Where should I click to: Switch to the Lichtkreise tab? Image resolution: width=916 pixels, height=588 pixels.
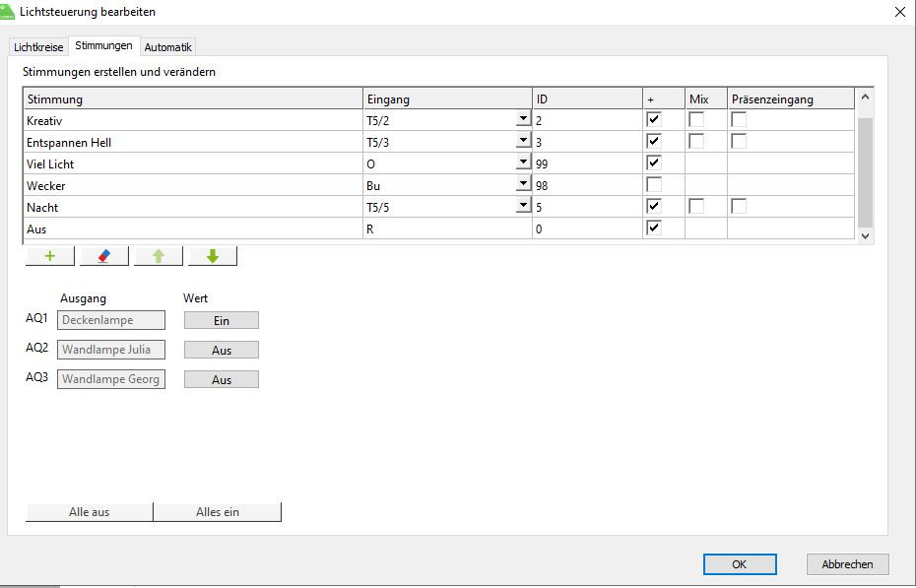tap(38, 47)
